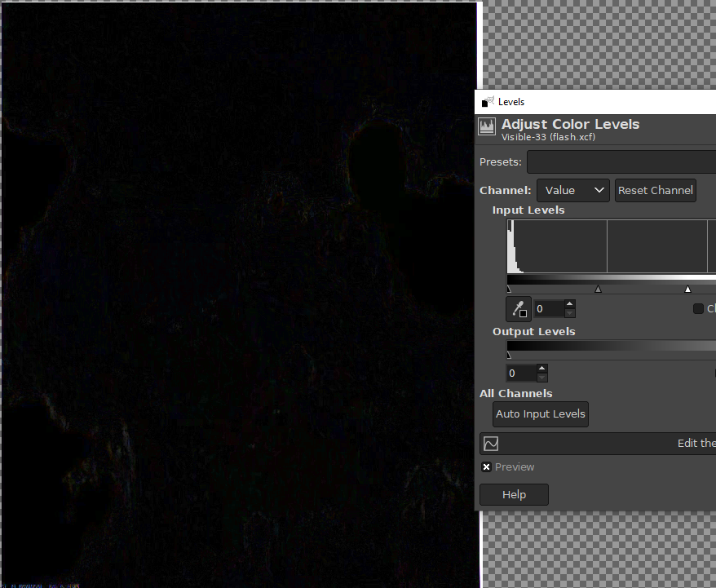Viewport: 716px width, 588px height.
Task: Click the output black level slider handle
Action: [509, 355]
